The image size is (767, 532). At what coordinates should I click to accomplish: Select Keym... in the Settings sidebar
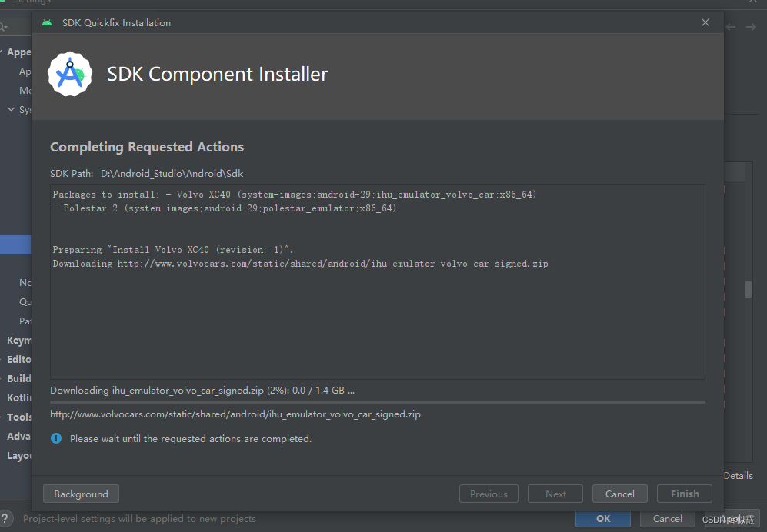[x=18, y=341]
